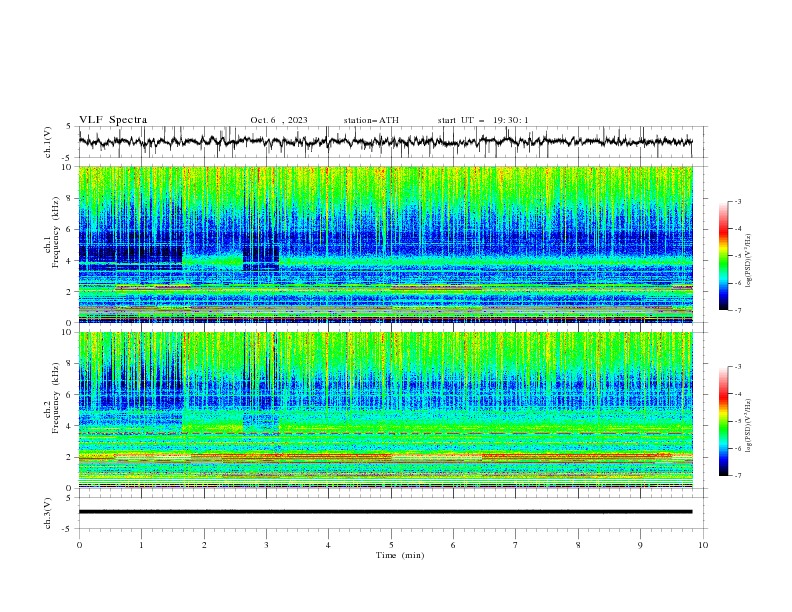Click the ch.1 'Frequency (kHz)' axis label
Image resolution: width=792 pixels, height=612 pixels.
(x=55, y=230)
